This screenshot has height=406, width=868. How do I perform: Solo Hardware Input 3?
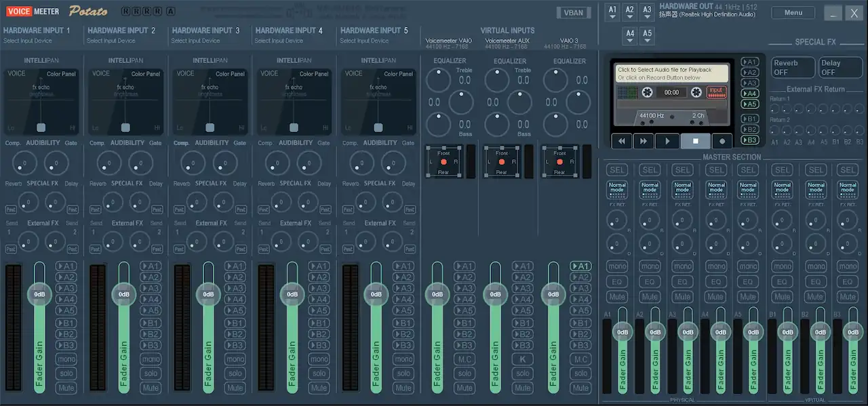coord(235,373)
